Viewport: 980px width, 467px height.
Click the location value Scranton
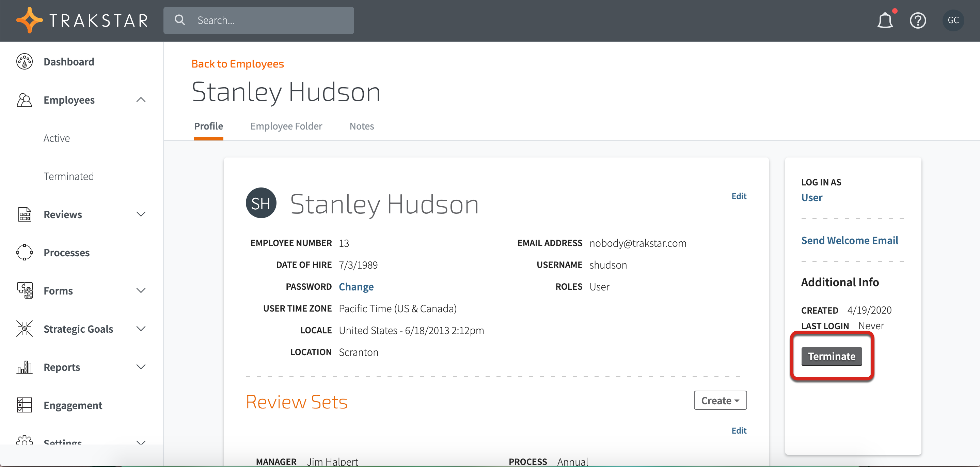click(x=358, y=352)
